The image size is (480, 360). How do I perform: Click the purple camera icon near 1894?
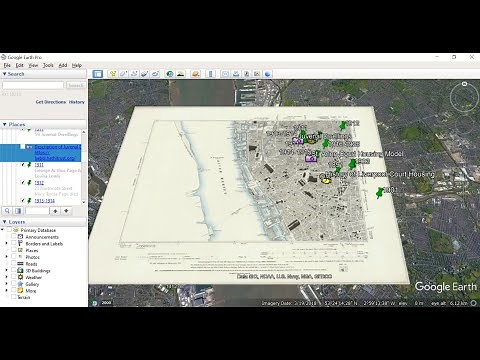311,159
